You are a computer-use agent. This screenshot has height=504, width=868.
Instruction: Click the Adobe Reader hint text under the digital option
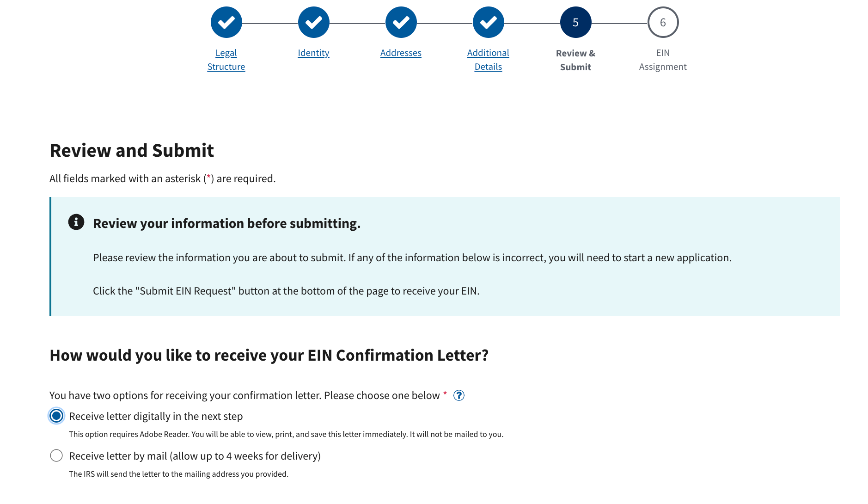(x=286, y=434)
